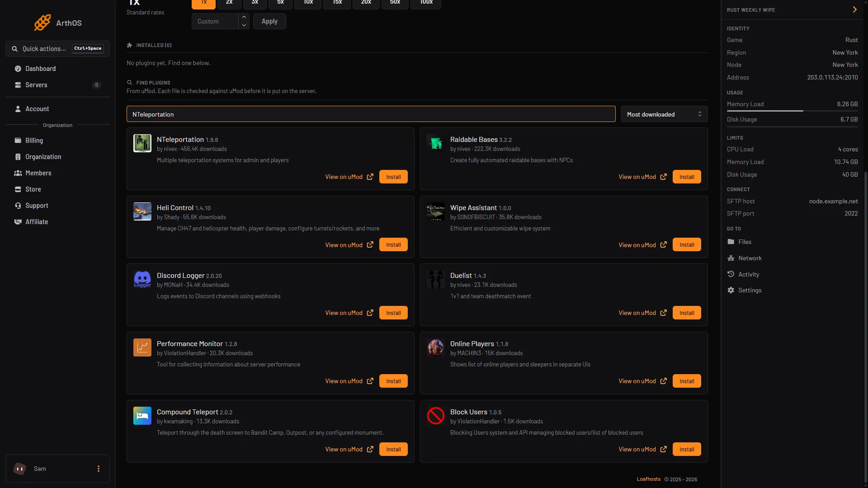
Task: Open the Most downloaded sort dropdown
Action: pos(664,114)
